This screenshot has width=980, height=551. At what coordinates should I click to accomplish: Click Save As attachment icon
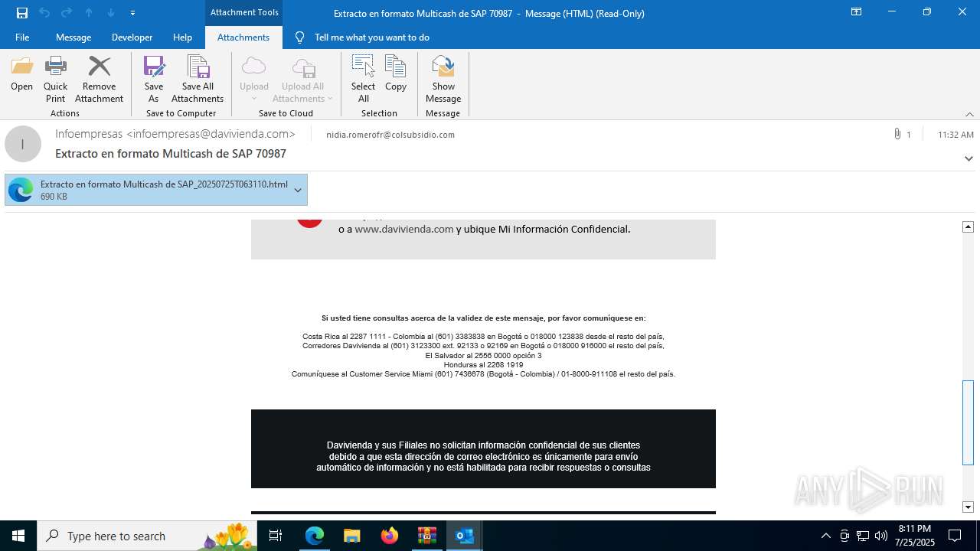(x=154, y=79)
